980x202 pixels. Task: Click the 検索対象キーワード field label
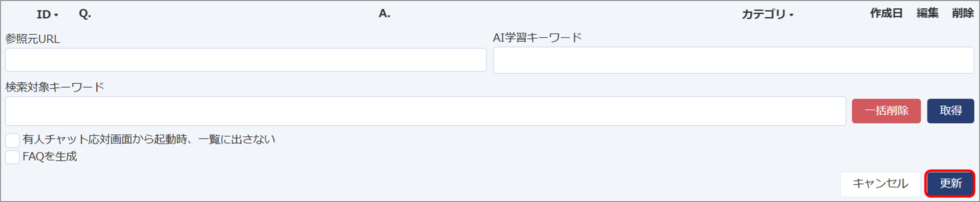(55, 87)
